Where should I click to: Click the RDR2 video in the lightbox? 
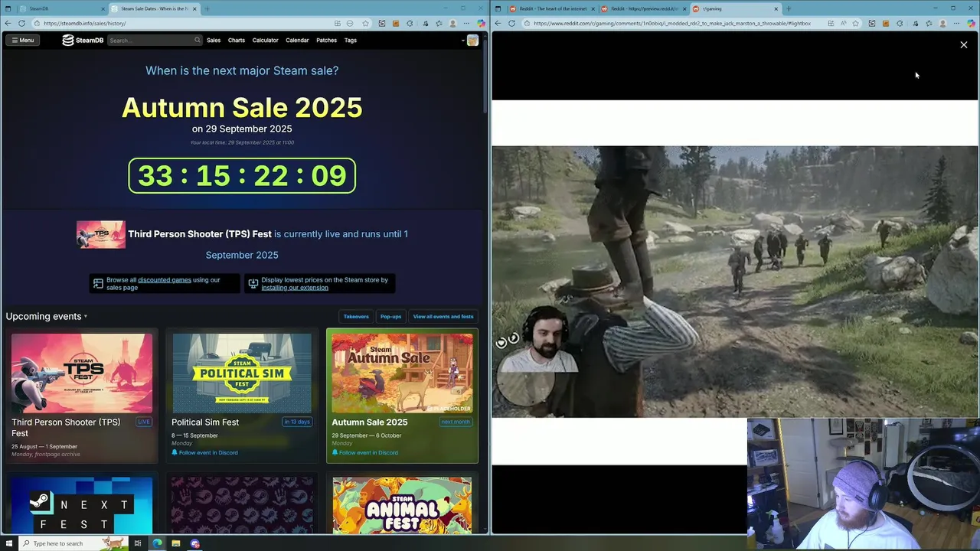tap(735, 282)
